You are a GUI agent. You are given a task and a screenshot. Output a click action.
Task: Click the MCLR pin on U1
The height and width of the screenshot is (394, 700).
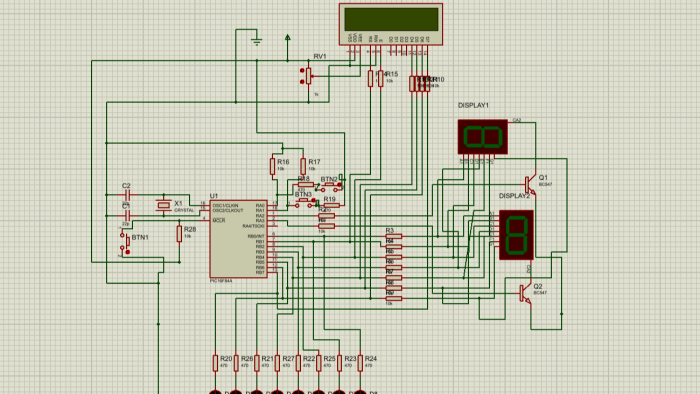[x=219, y=220]
